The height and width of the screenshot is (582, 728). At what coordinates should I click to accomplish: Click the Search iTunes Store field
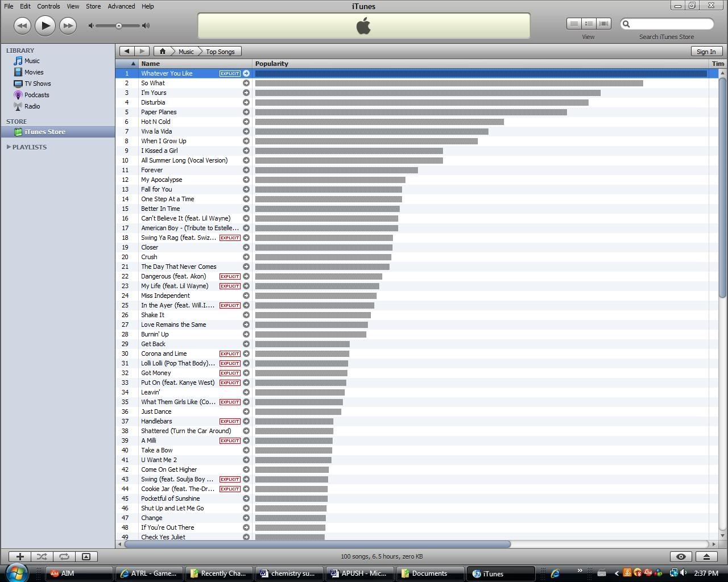[x=671, y=24]
